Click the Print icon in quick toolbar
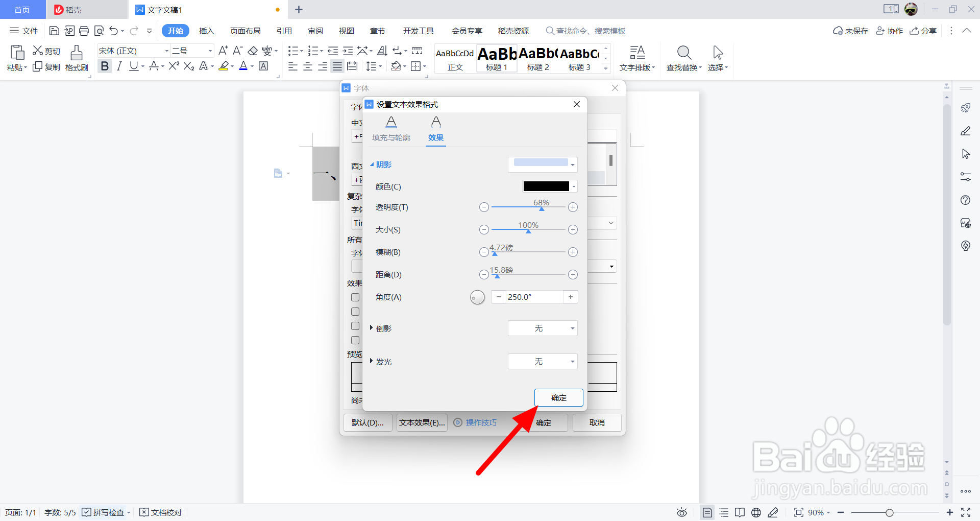The image size is (980, 521). click(x=84, y=31)
